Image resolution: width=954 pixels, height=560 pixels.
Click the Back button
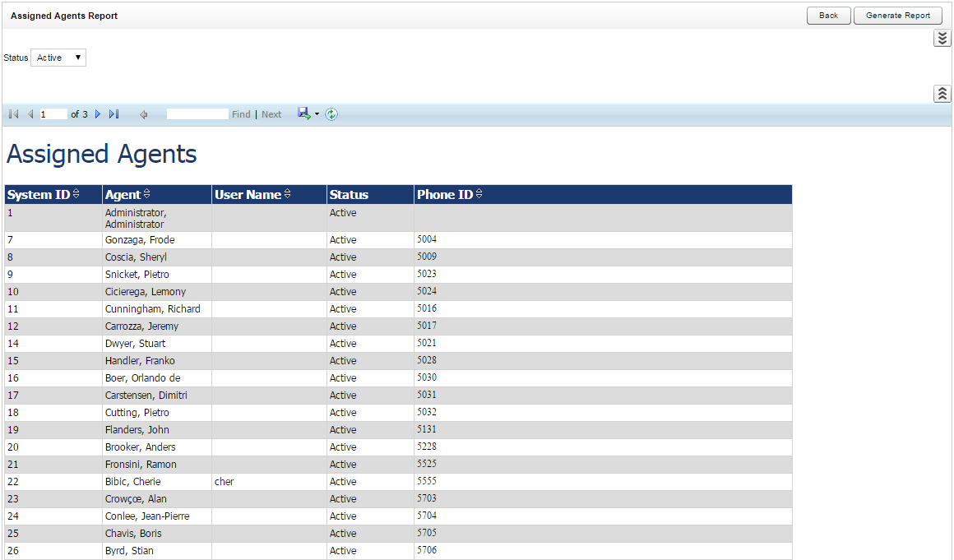[x=828, y=16]
